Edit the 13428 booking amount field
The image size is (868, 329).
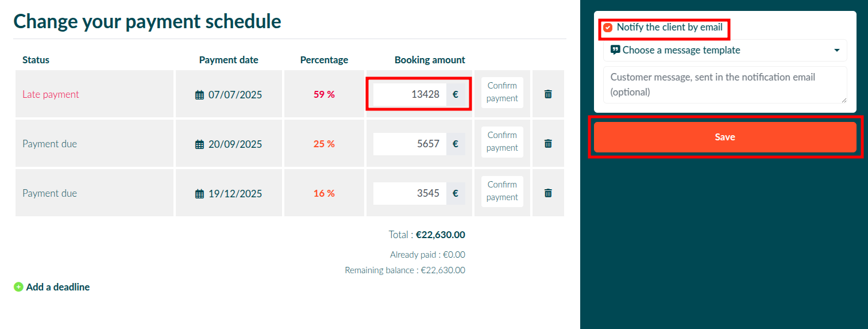pyautogui.click(x=410, y=95)
